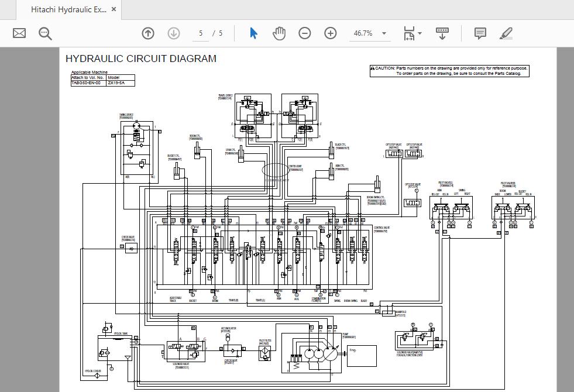Image resolution: width=574 pixels, height=392 pixels.
Task: Email the document using the envelope icon
Action: pos(19,33)
